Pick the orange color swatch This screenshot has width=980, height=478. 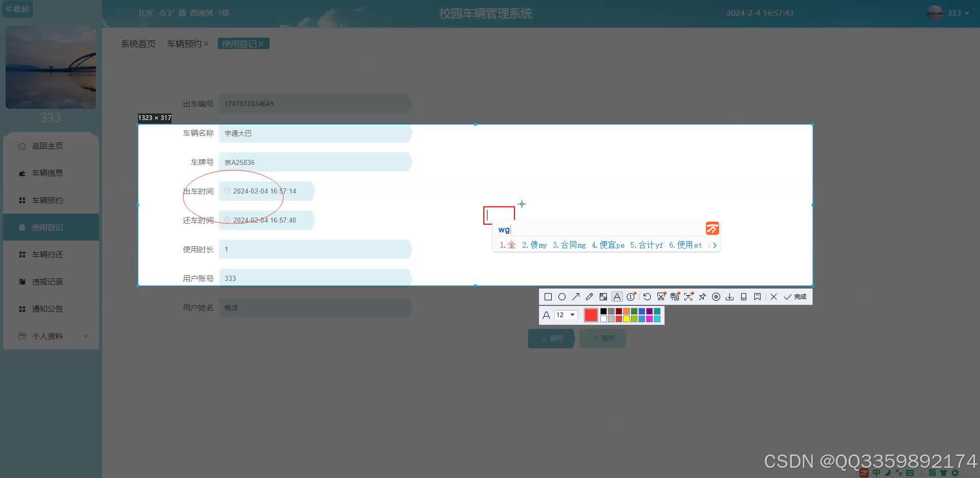[x=626, y=311]
